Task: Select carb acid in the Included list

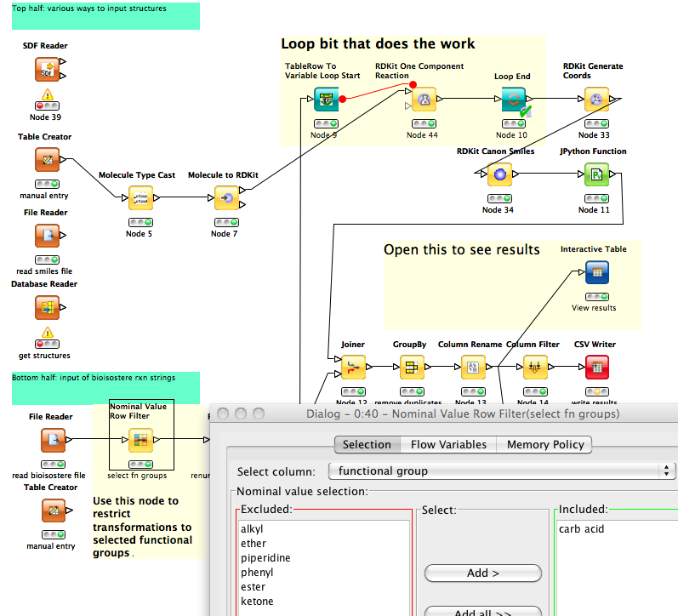Action: pos(581,528)
